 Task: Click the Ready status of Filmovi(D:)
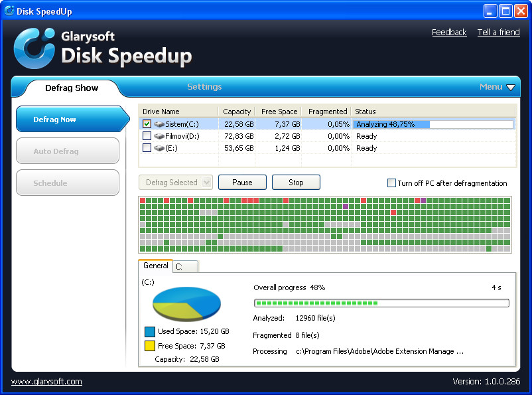tap(366, 136)
